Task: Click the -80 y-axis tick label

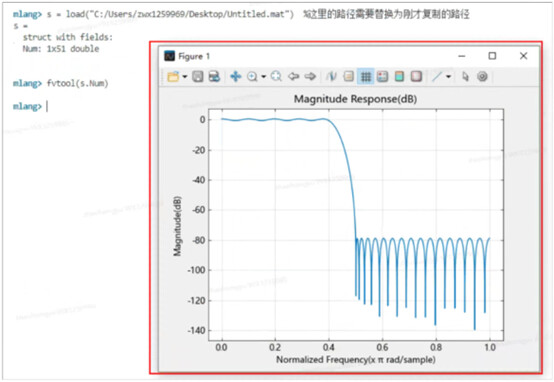Action: tap(199, 240)
